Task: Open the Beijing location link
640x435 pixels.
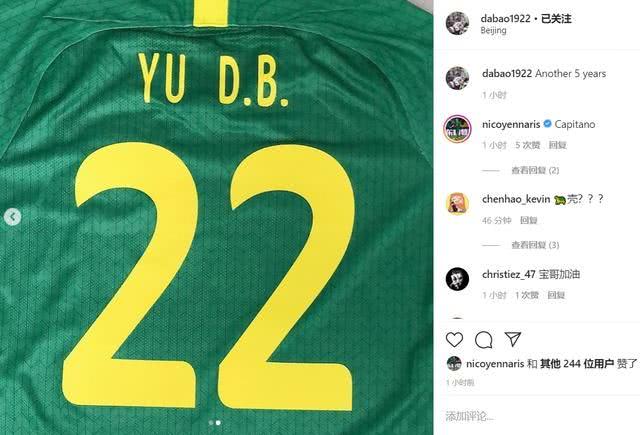Action: coord(493,31)
